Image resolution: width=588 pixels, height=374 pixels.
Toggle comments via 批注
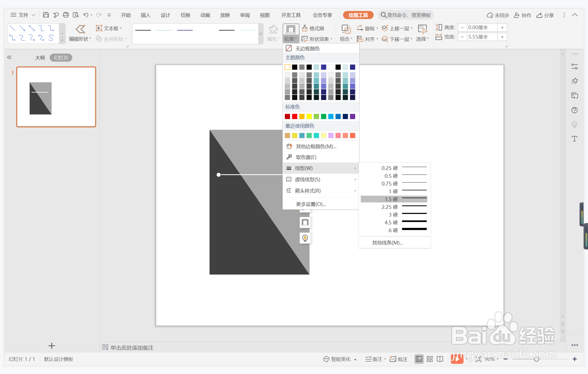click(398, 359)
